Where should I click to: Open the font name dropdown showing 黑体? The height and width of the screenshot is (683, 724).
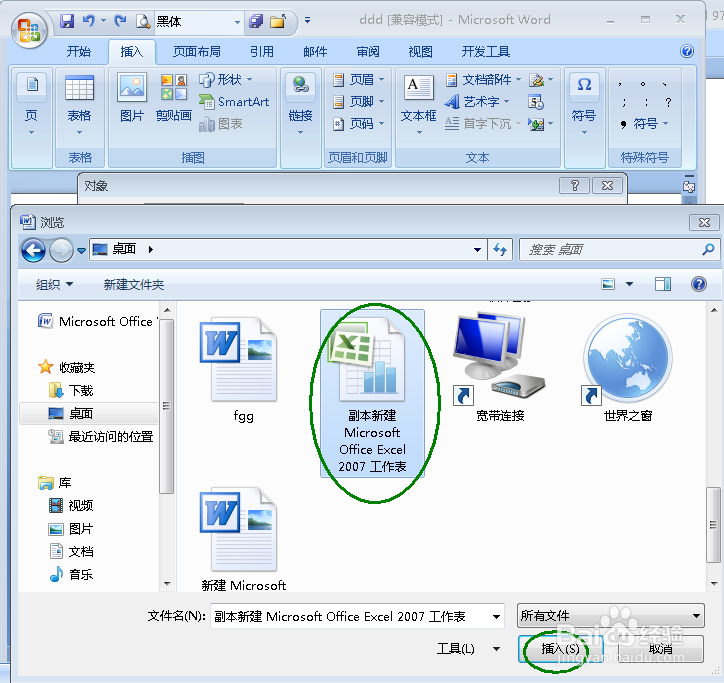click(x=237, y=22)
